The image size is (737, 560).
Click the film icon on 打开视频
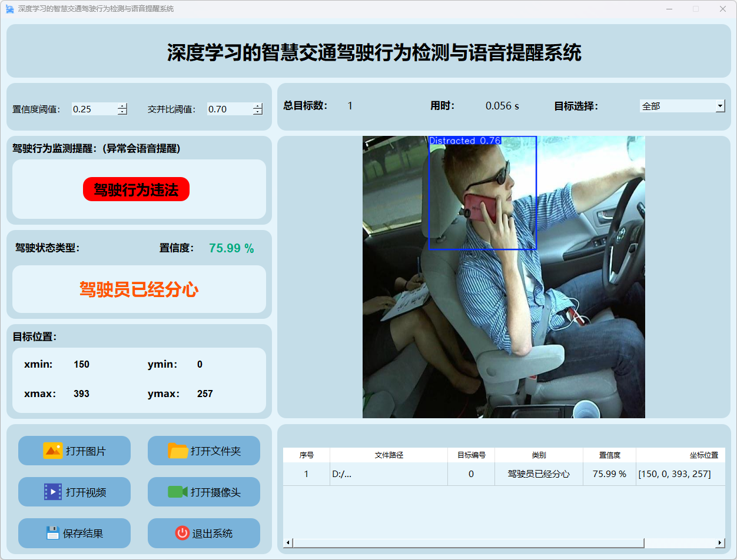coord(52,492)
